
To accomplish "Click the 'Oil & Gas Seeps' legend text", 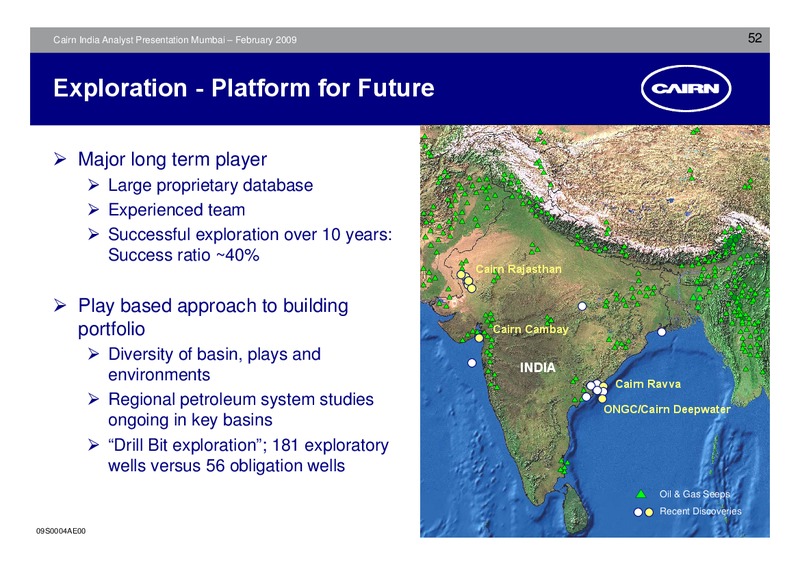I will [694, 494].
